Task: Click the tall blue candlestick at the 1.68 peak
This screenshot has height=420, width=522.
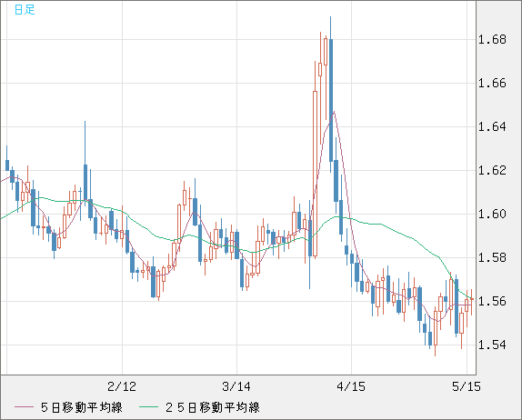Action: 331,100
